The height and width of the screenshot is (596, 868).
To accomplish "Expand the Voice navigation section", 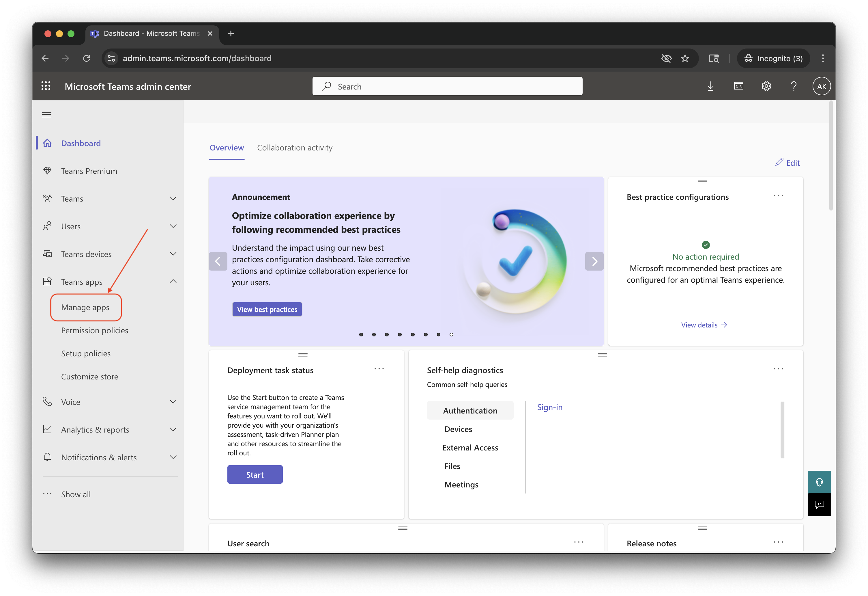I will (173, 402).
